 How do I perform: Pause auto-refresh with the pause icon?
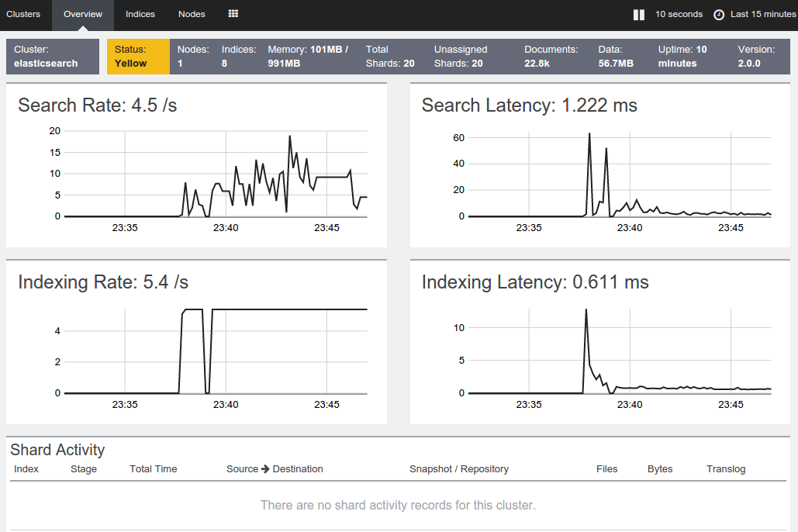point(639,15)
